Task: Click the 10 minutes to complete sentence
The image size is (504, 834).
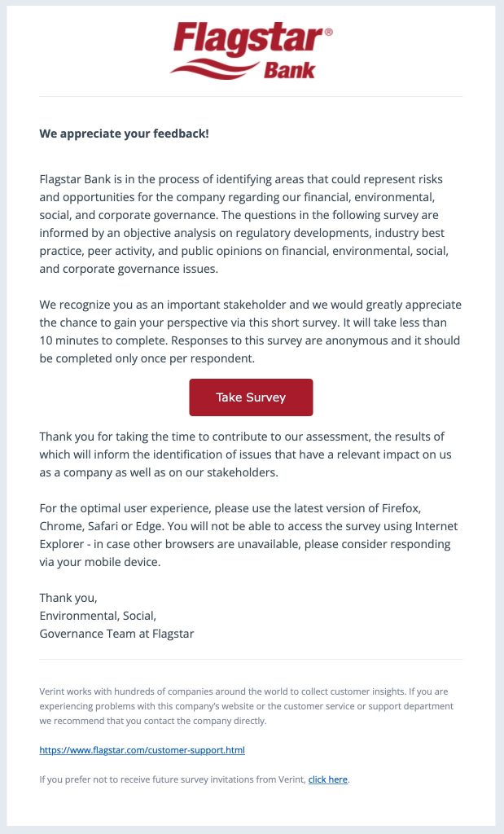Action: coord(243,331)
